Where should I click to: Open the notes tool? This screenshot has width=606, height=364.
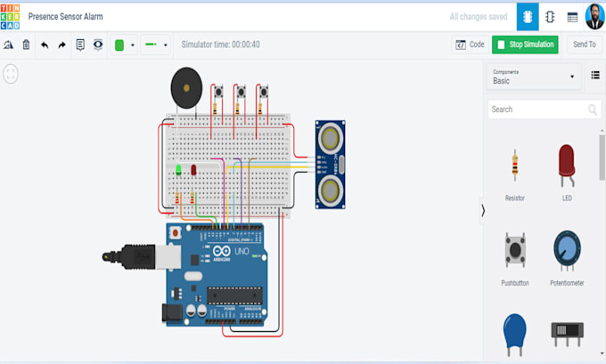point(80,44)
